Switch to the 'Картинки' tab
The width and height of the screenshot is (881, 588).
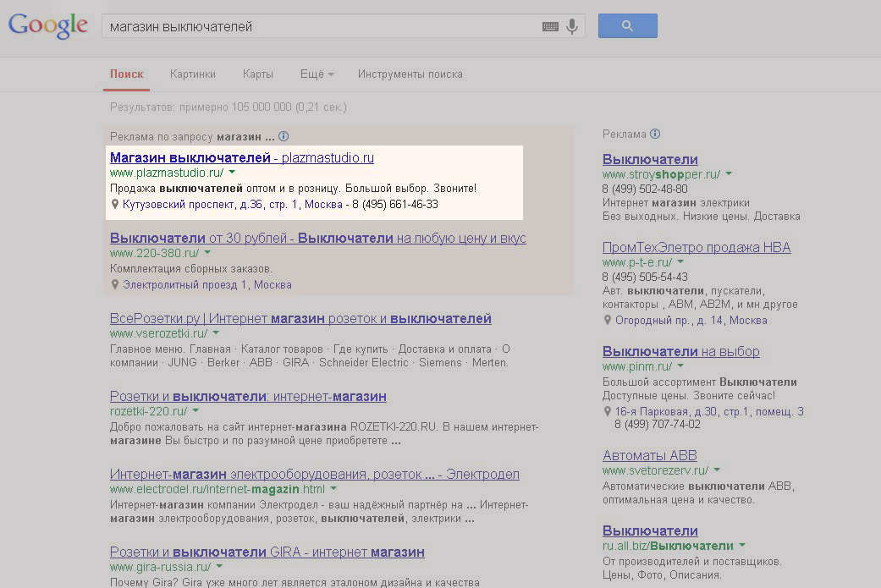[193, 74]
